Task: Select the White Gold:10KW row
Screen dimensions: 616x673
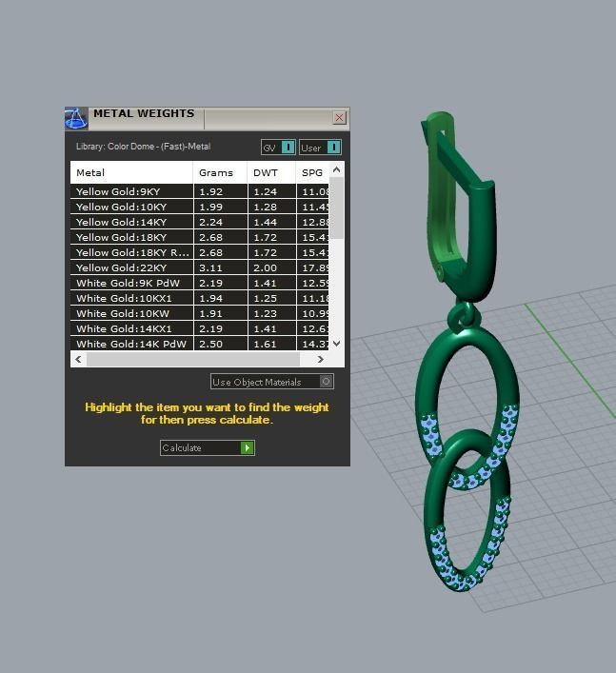Action: (200, 313)
